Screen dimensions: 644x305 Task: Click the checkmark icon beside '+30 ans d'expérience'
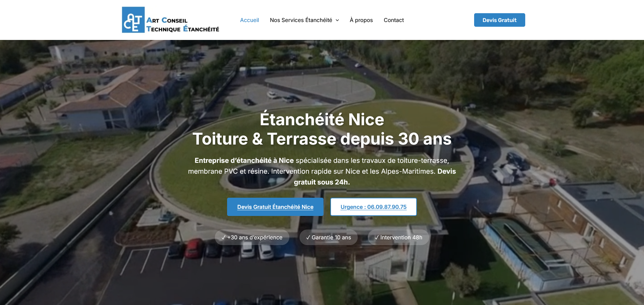point(223,237)
